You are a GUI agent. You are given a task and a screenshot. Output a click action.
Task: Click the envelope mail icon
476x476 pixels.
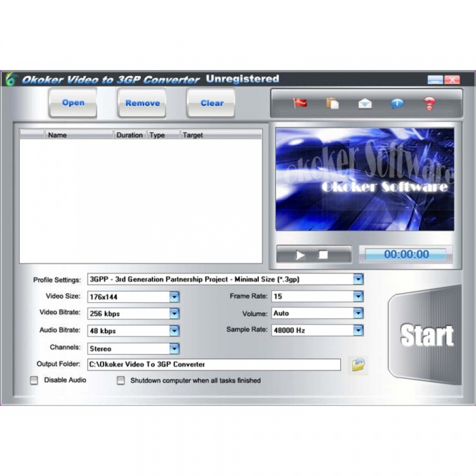pos(365,103)
